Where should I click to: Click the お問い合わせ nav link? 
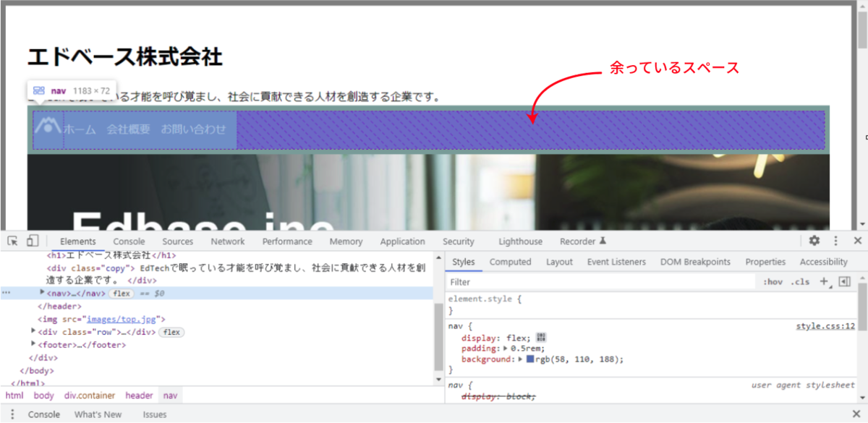click(193, 129)
